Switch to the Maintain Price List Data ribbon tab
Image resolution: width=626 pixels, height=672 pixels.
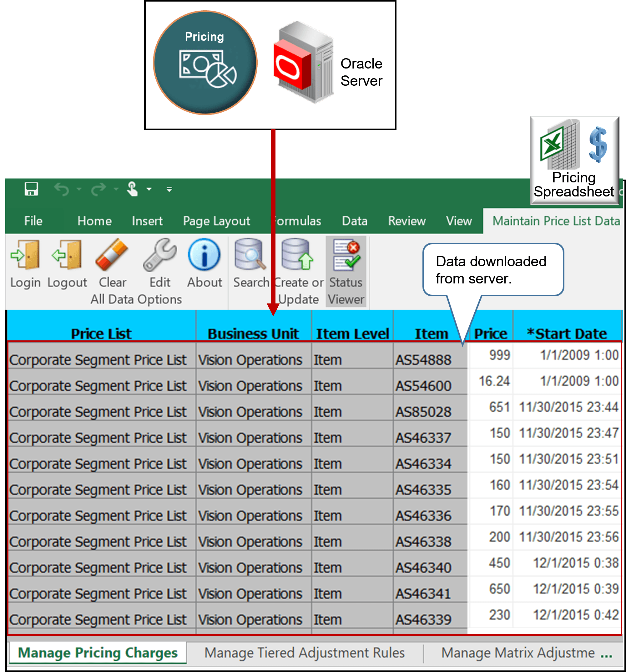pyautogui.click(x=556, y=221)
